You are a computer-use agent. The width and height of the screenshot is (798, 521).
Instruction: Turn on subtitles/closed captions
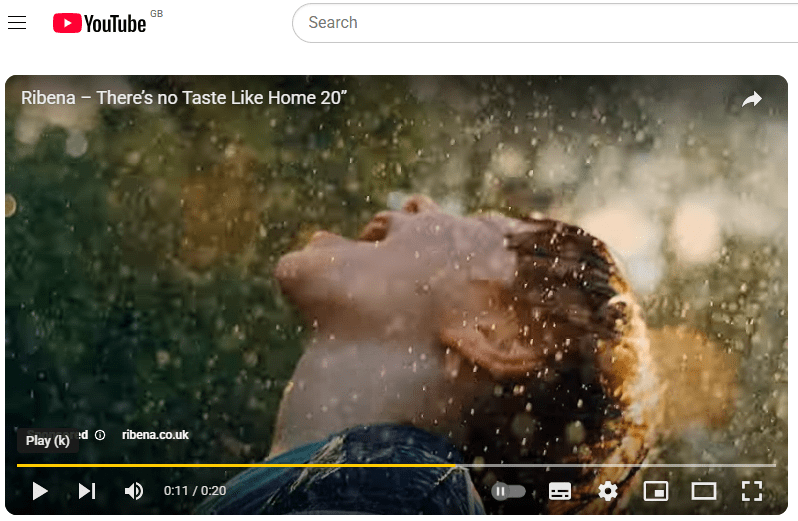[560, 491]
